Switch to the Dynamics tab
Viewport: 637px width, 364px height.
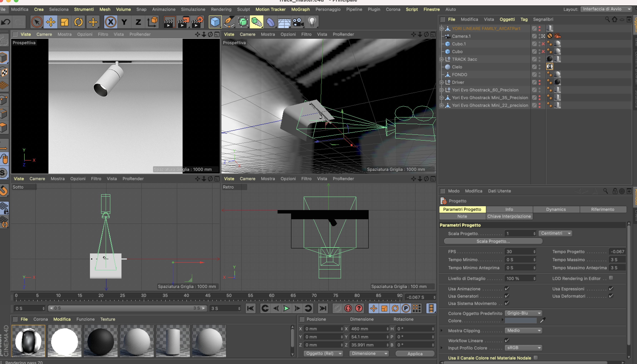[556, 209]
